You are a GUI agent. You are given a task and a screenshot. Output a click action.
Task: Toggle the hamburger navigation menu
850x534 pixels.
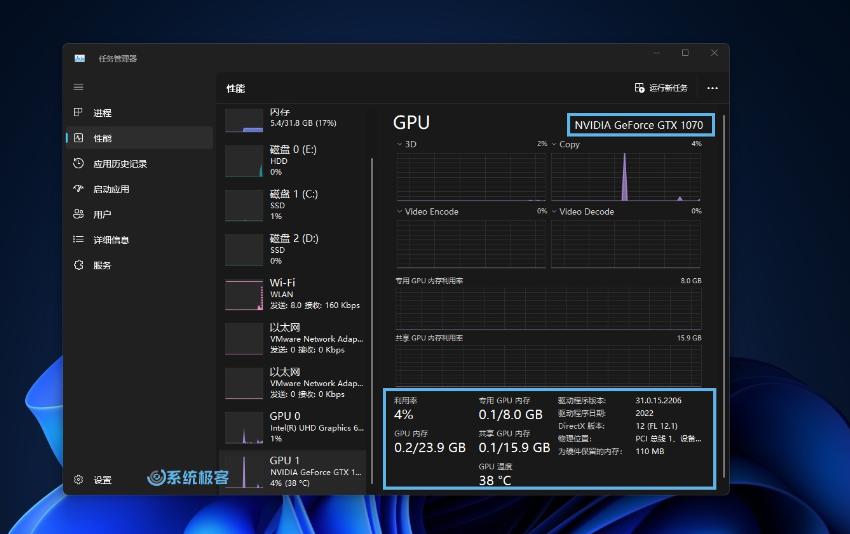pyautogui.click(x=79, y=87)
